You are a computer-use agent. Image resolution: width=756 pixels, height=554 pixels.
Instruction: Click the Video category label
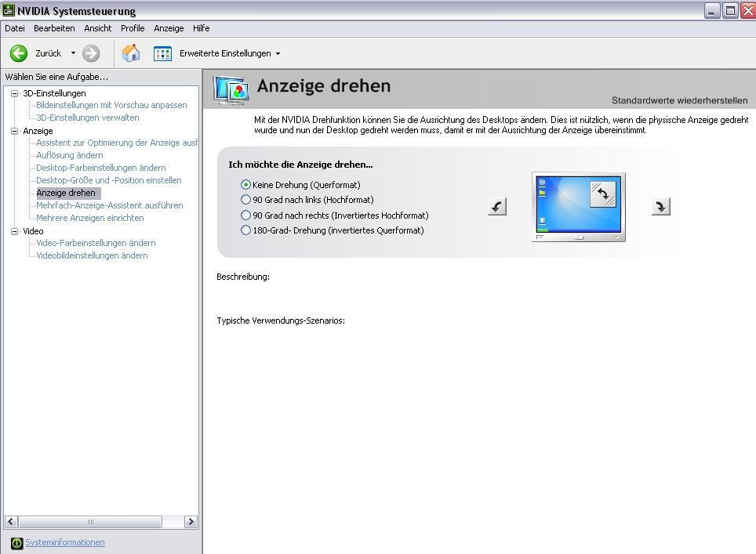(33, 231)
